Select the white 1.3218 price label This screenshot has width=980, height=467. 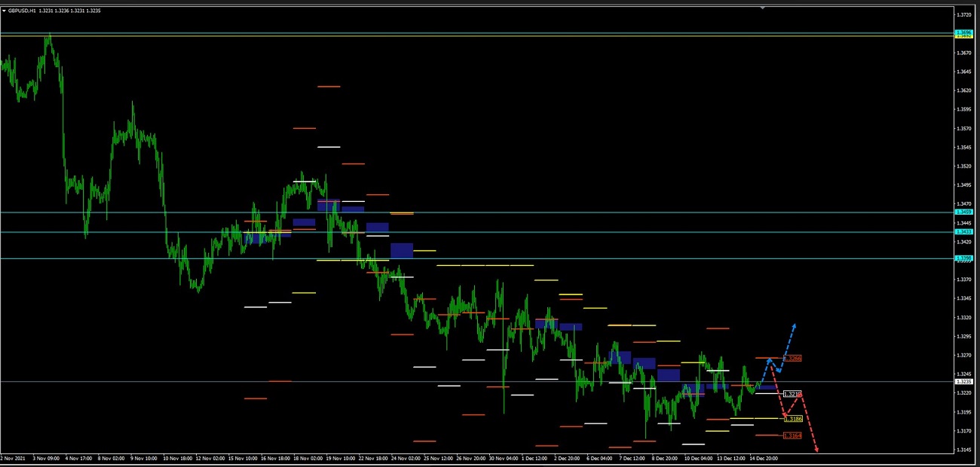pos(792,394)
